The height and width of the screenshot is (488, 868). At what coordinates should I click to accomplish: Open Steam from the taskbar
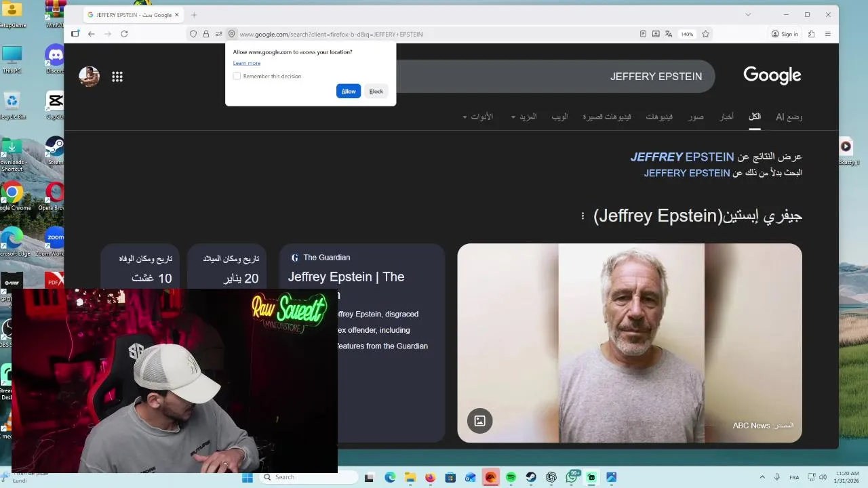pos(531,477)
